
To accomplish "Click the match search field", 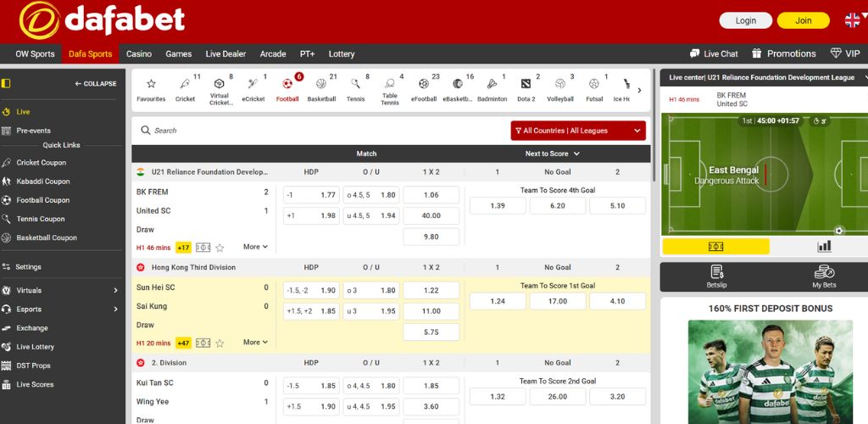I will tap(321, 131).
